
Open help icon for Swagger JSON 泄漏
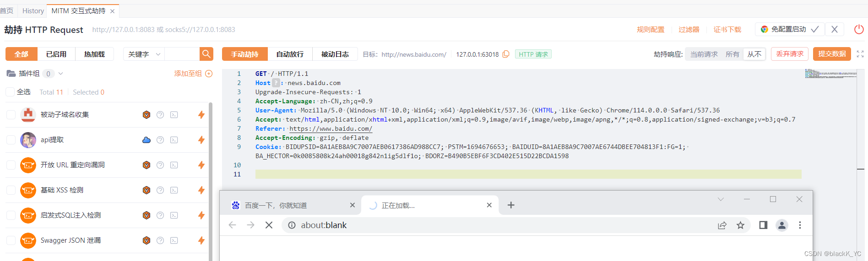tap(160, 240)
